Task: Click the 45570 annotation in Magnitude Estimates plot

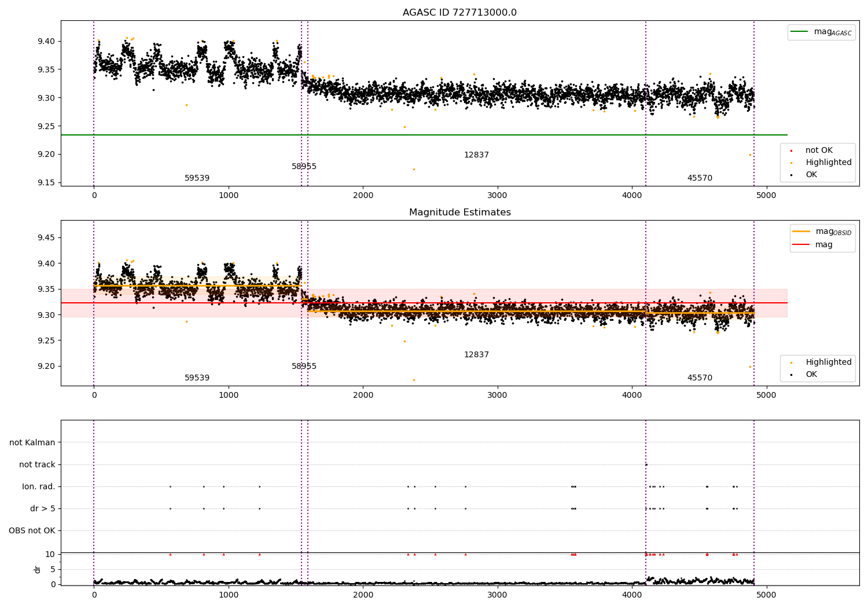Action: [x=700, y=378]
